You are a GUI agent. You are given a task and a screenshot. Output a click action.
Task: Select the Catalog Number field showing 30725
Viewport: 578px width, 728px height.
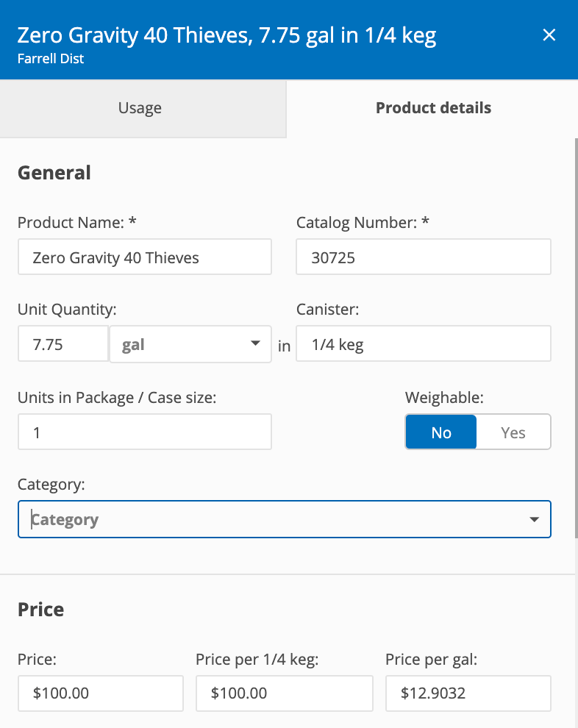(x=423, y=257)
